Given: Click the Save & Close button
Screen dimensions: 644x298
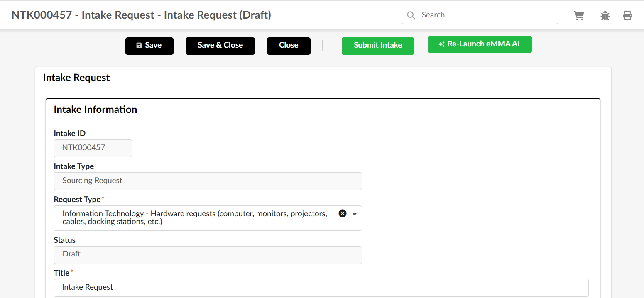Looking at the screenshot, I should 220,46.
